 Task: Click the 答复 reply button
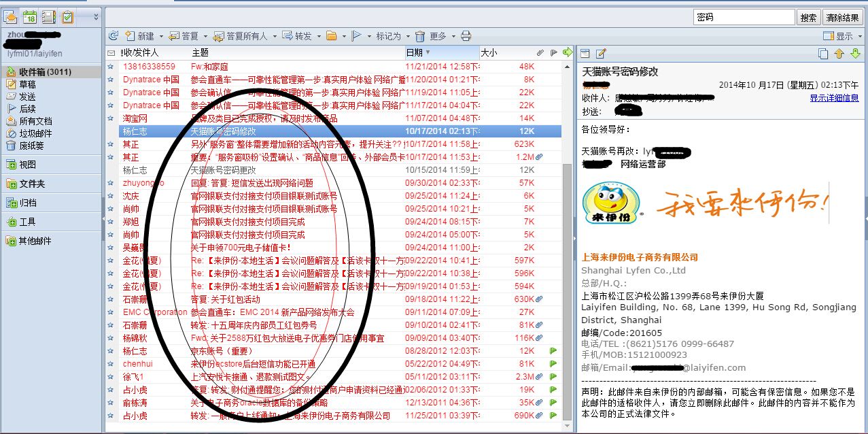[184, 36]
